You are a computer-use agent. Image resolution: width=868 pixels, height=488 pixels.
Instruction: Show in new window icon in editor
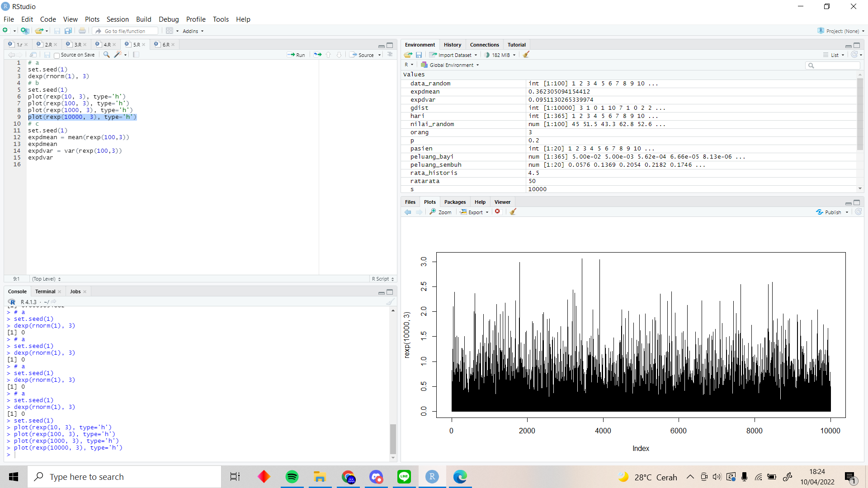(x=33, y=55)
